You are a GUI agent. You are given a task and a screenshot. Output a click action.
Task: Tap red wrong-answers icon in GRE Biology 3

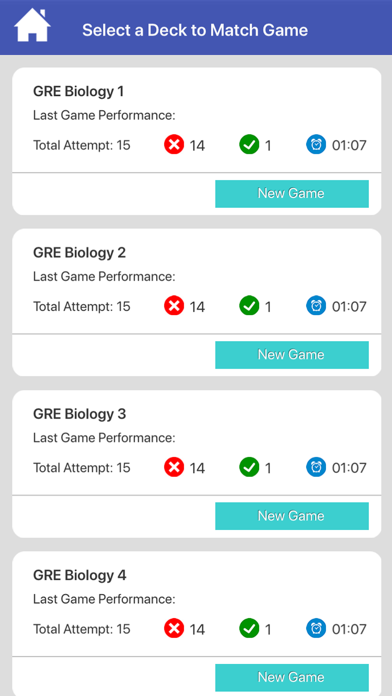click(x=174, y=467)
